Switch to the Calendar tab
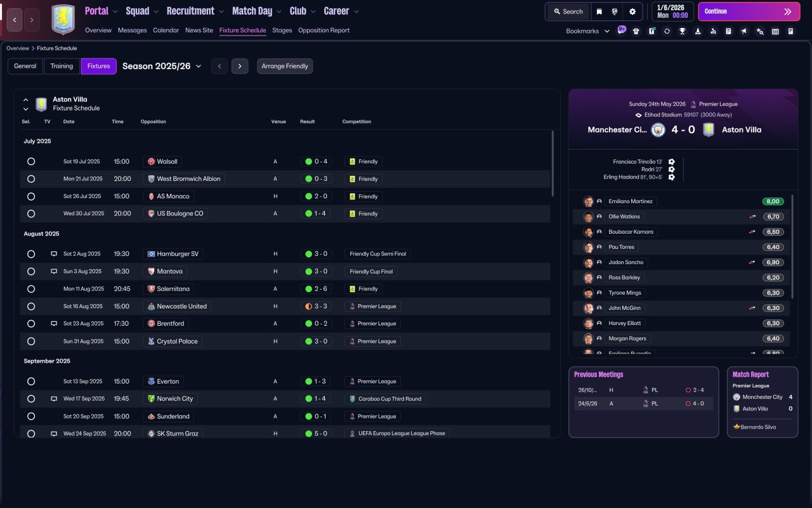The width and height of the screenshot is (812, 508). point(166,30)
